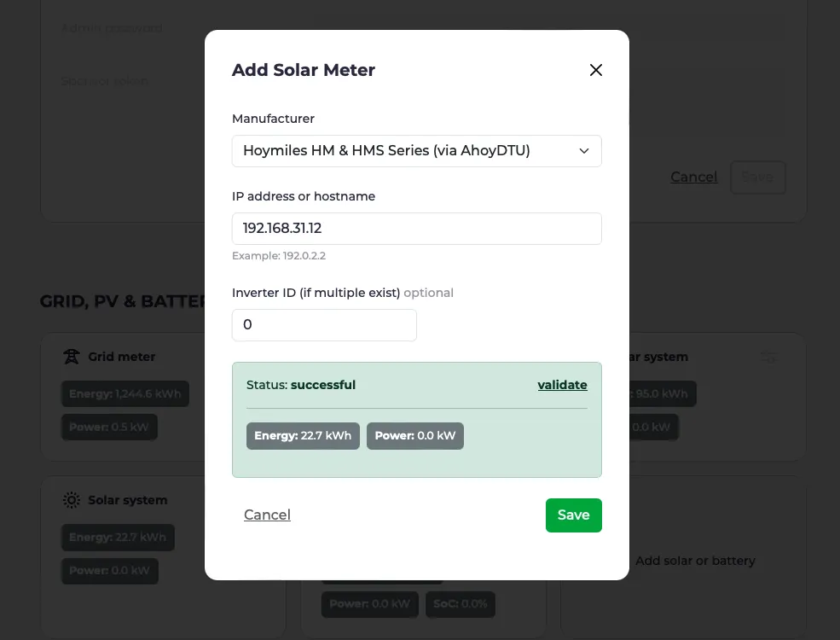Click SoC: 0.0% badge
The image size is (840, 640).
[x=461, y=604]
